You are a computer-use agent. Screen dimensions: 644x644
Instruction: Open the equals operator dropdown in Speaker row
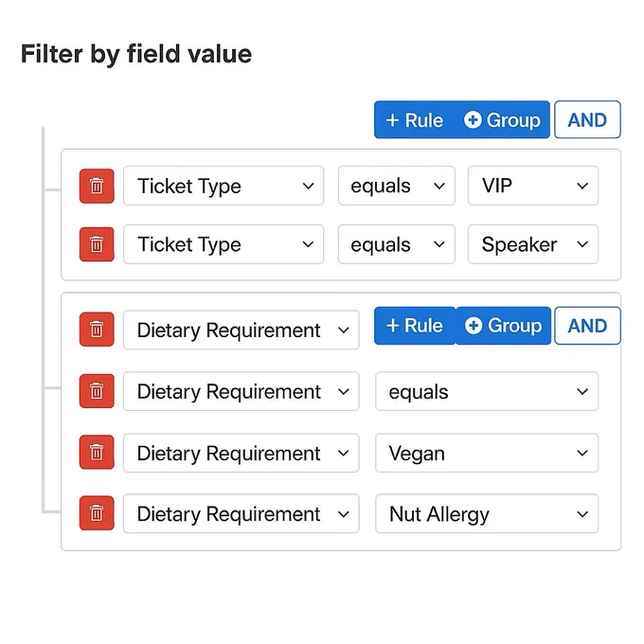click(396, 244)
